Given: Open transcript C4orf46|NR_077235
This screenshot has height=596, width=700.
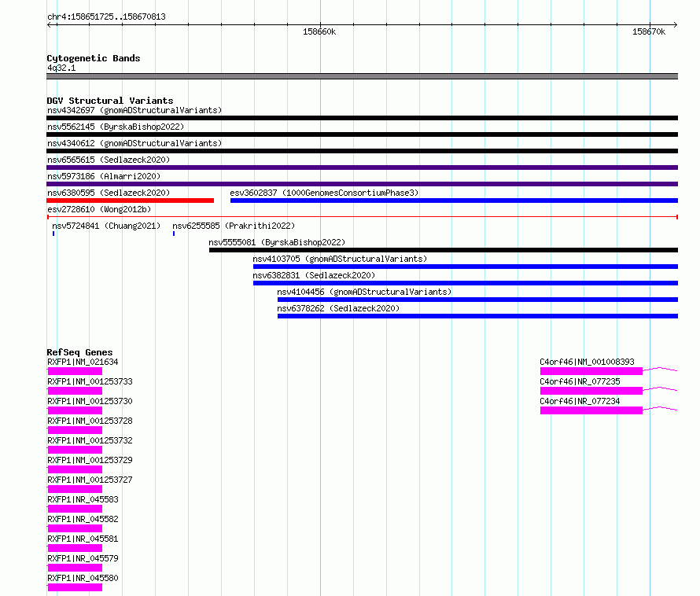Looking at the screenshot, I should point(580,381).
